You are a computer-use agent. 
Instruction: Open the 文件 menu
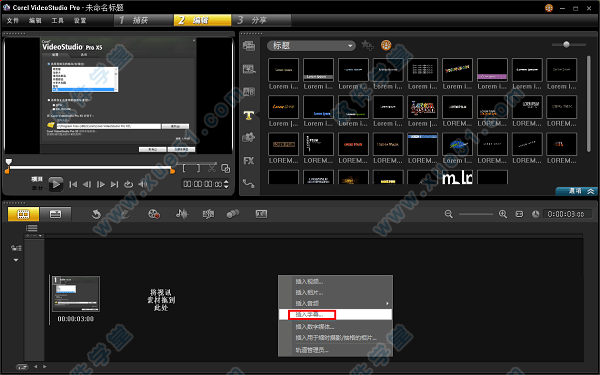[13, 21]
